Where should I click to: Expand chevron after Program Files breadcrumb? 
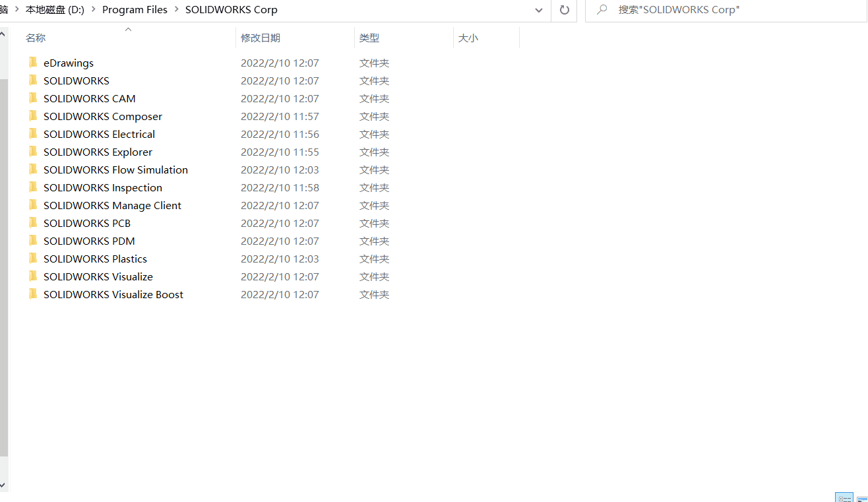pos(176,10)
